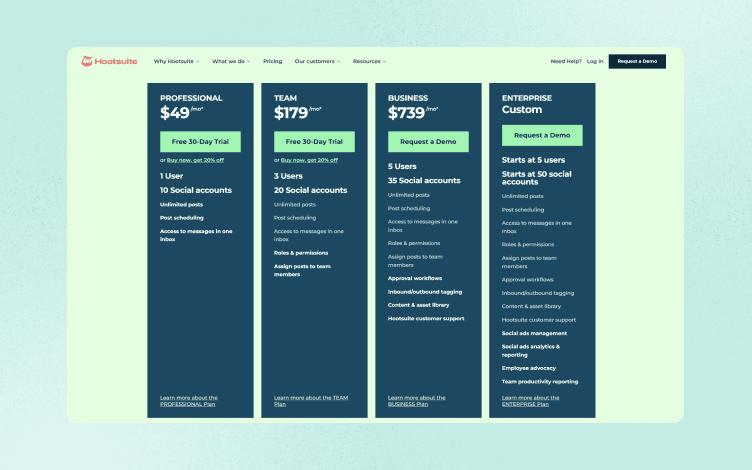
Task: Click Team productivity reporting feature
Action: pos(540,382)
